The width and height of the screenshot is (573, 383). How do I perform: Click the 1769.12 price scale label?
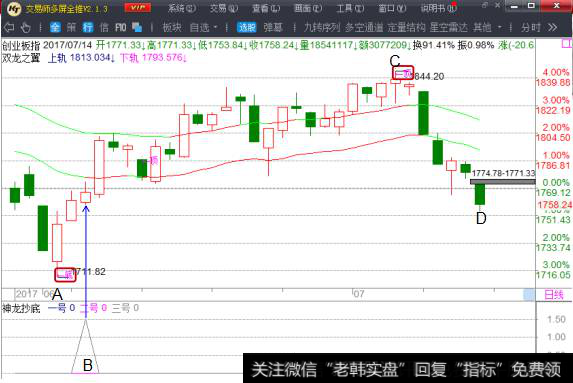[553, 193]
